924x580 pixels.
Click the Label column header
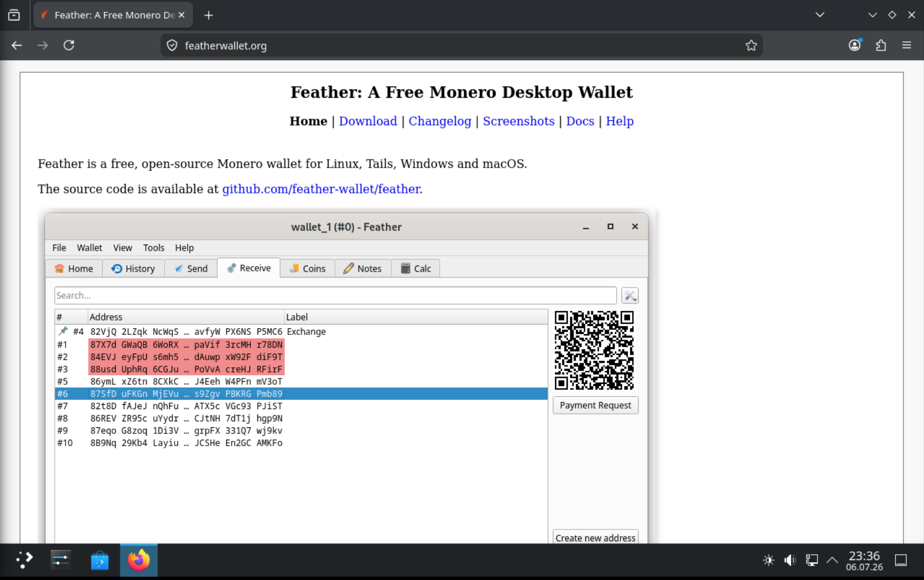[416, 317]
